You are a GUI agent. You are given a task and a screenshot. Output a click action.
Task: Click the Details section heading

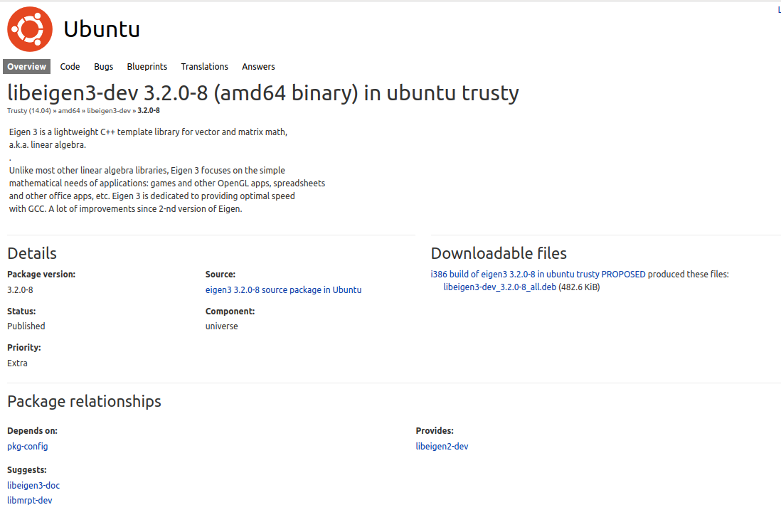point(32,253)
